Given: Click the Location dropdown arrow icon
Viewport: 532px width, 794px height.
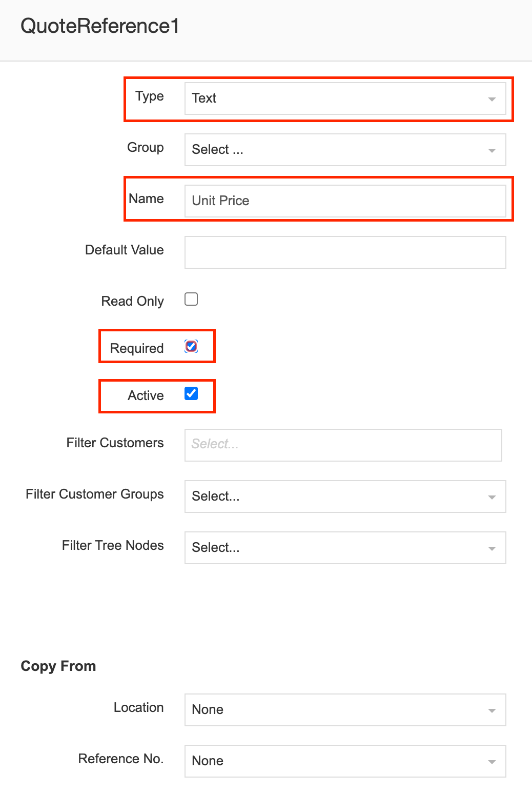Looking at the screenshot, I should (x=492, y=710).
